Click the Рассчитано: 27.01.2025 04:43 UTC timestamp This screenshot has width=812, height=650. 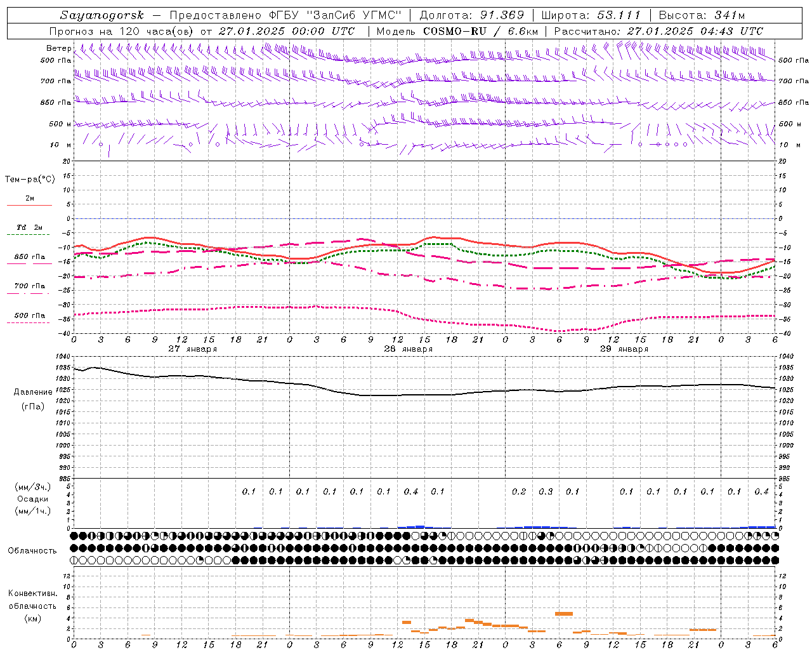click(x=658, y=31)
